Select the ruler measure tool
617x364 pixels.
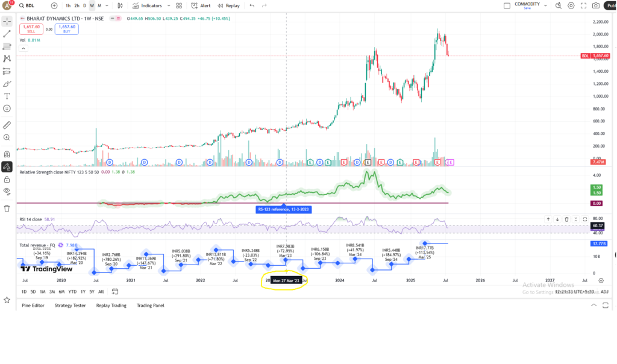(7, 125)
